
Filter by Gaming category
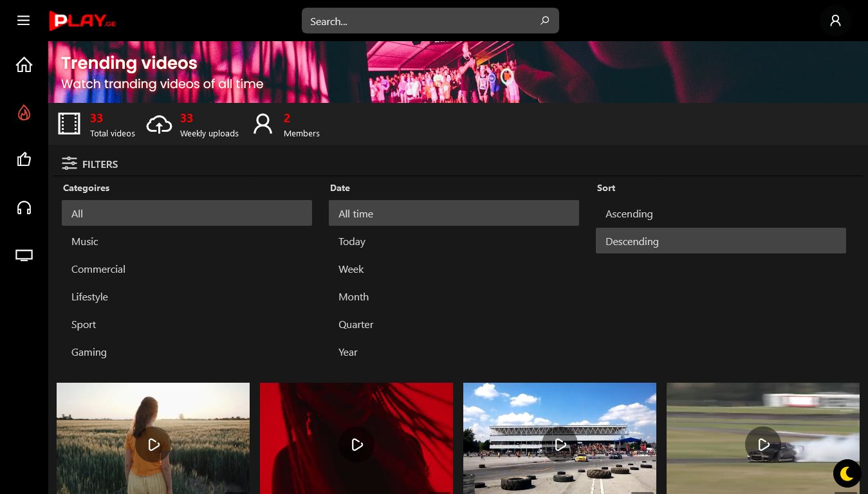point(89,352)
